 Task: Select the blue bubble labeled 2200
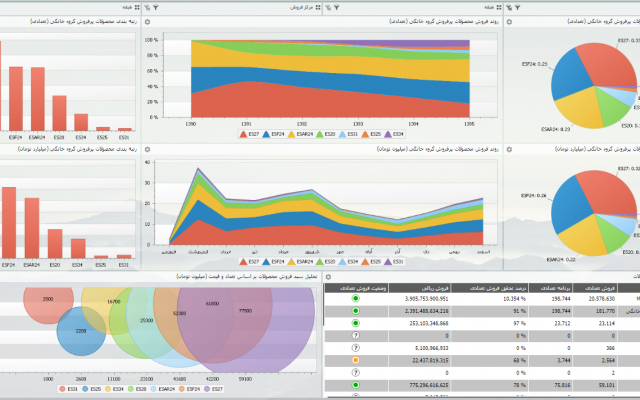81,331
